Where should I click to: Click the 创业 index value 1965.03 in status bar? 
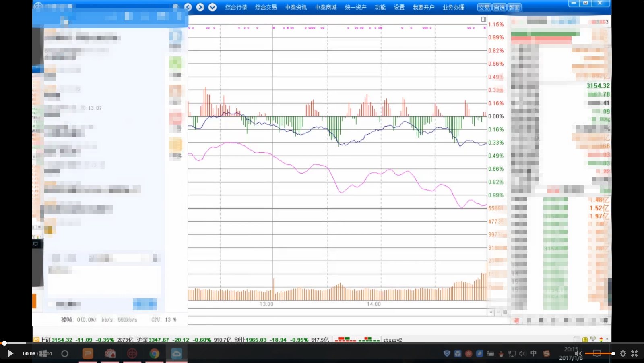(x=256, y=340)
